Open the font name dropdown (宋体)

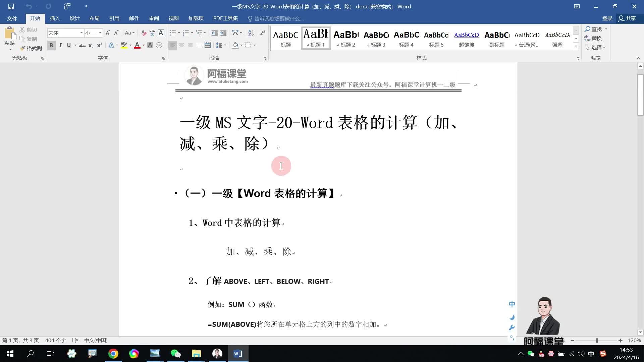(81, 33)
